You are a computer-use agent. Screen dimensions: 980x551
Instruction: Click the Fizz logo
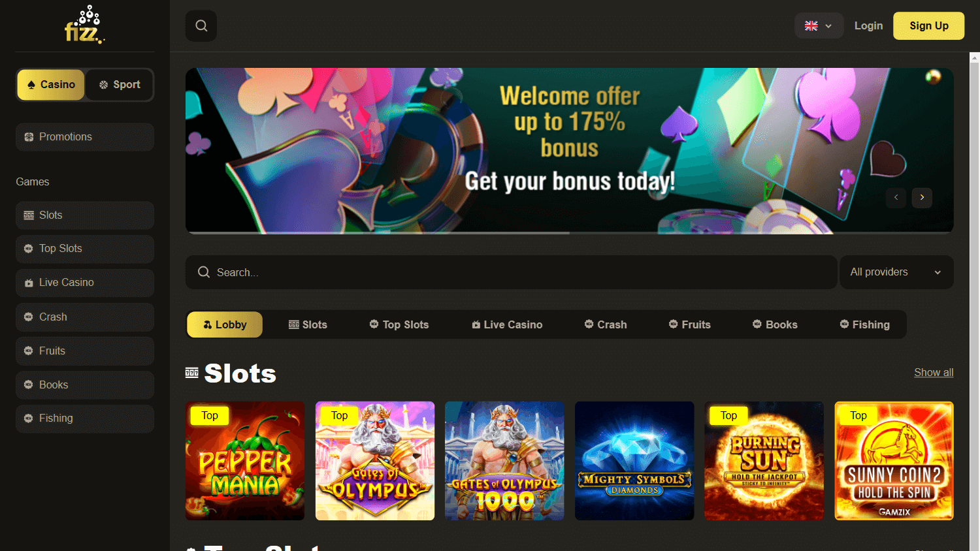point(85,25)
